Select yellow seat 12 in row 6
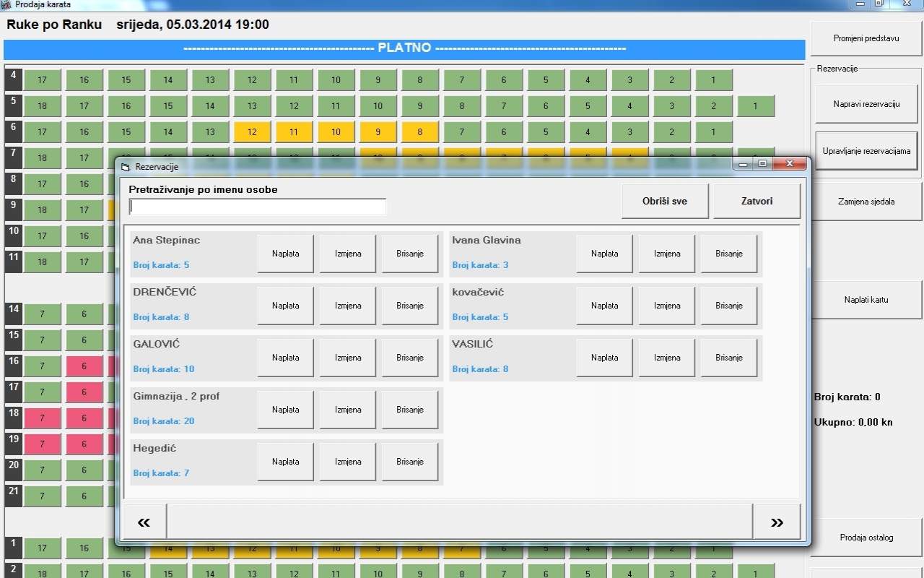Image resolution: width=924 pixels, height=578 pixels. (x=251, y=132)
